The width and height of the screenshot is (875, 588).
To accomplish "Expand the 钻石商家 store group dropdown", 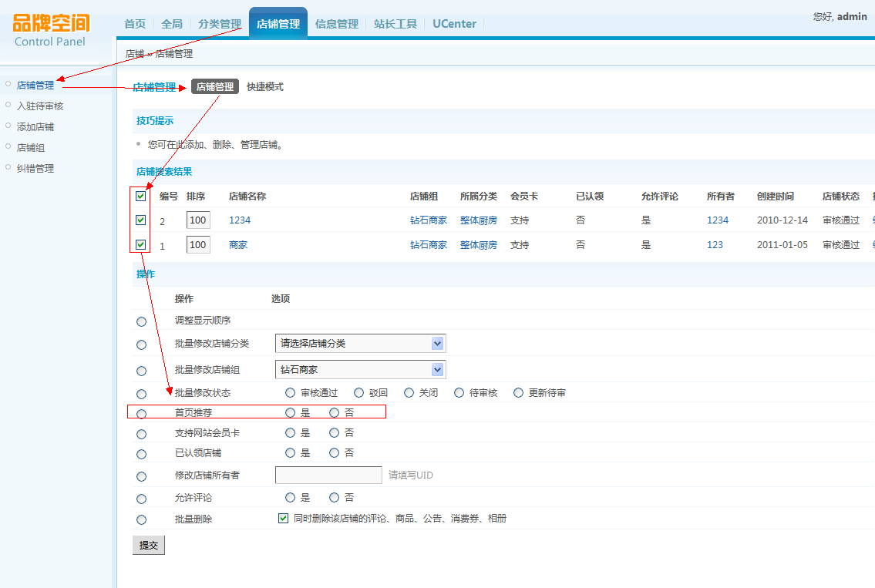I will coord(360,370).
